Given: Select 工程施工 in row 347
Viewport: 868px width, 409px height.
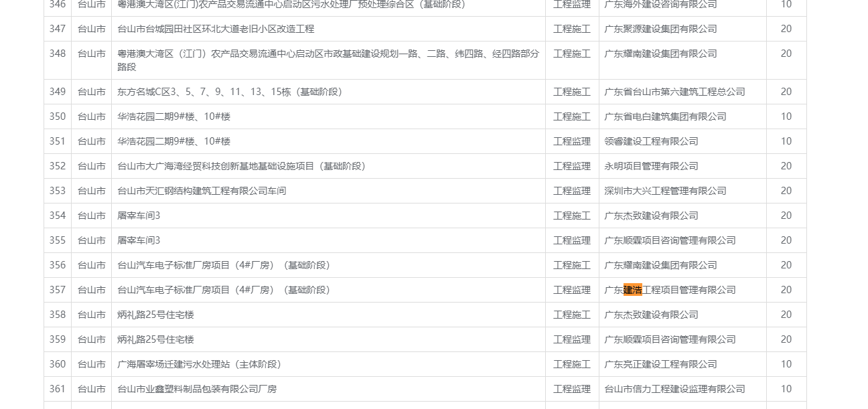Looking at the screenshot, I should point(572,29).
